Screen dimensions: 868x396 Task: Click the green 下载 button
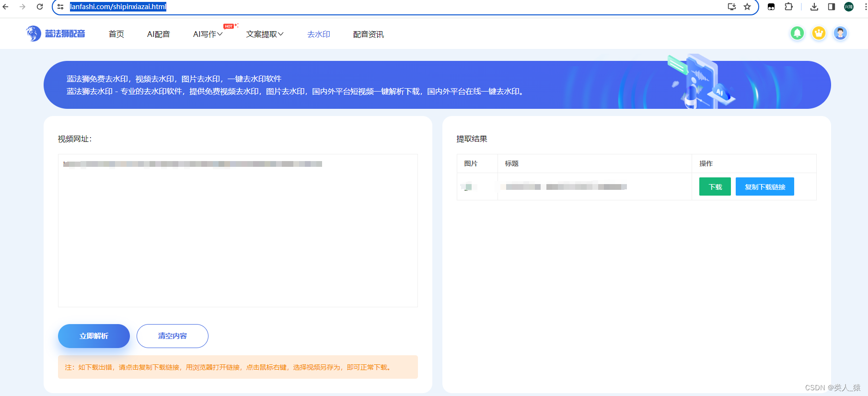tap(715, 186)
